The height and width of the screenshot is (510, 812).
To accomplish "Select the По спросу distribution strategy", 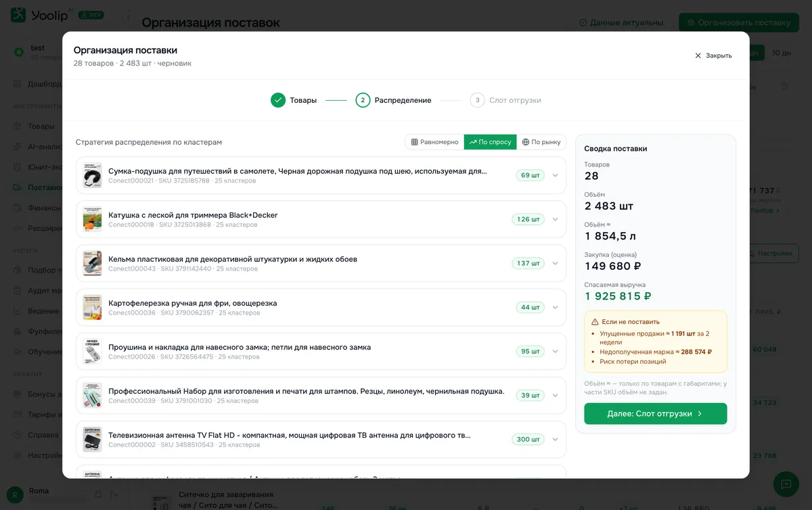I will (x=490, y=142).
